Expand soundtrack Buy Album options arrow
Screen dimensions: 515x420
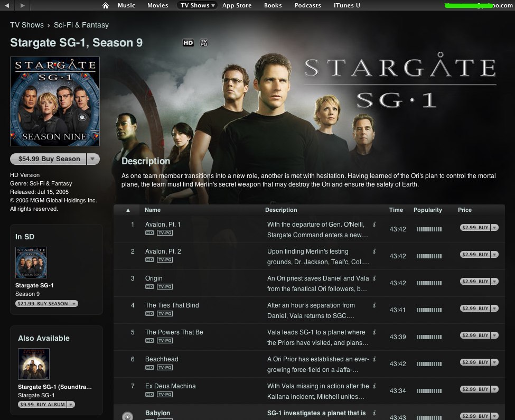(71, 404)
